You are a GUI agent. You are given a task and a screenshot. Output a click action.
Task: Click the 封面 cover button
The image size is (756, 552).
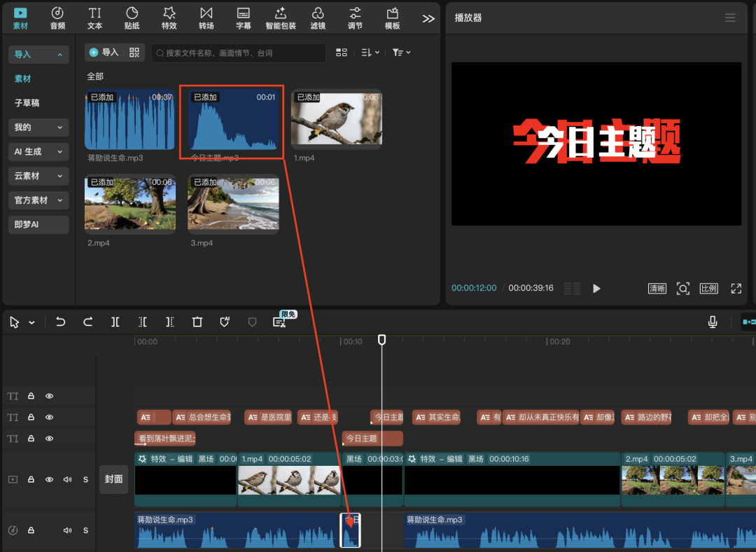113,479
